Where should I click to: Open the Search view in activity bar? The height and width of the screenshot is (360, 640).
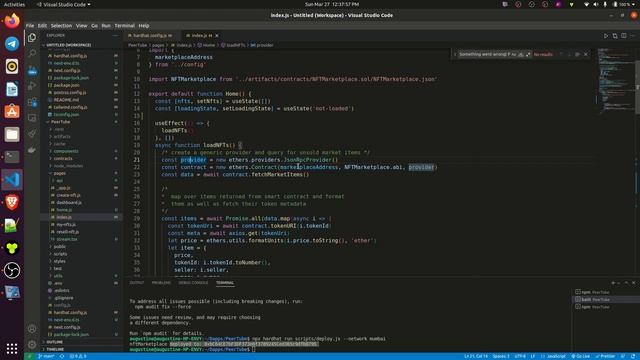(x=32, y=53)
